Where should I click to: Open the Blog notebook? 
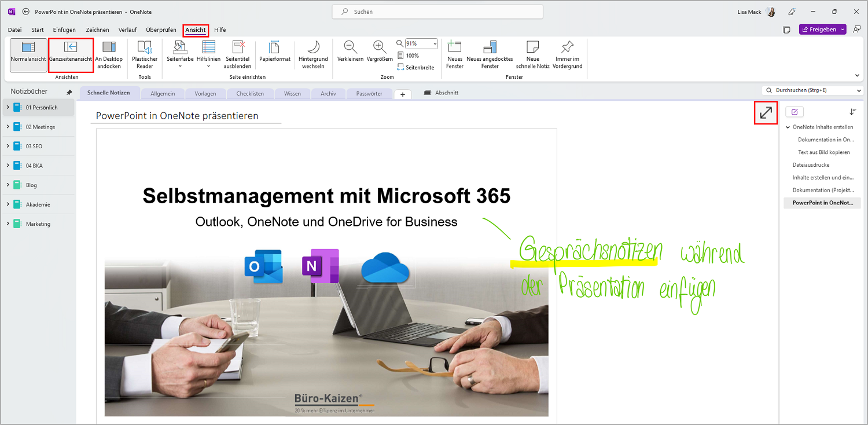(38, 185)
